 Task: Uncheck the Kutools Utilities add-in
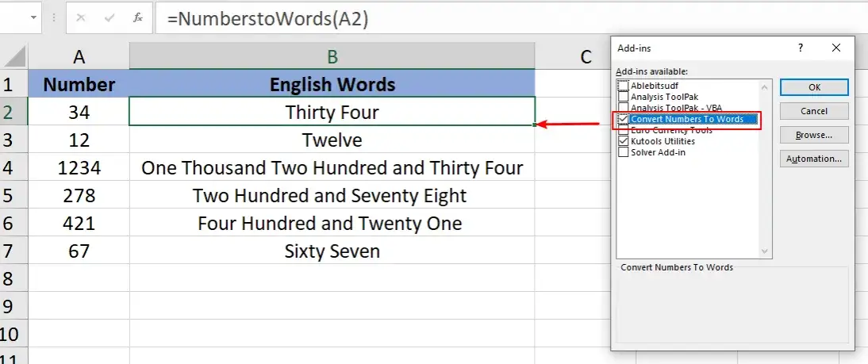[x=624, y=141]
